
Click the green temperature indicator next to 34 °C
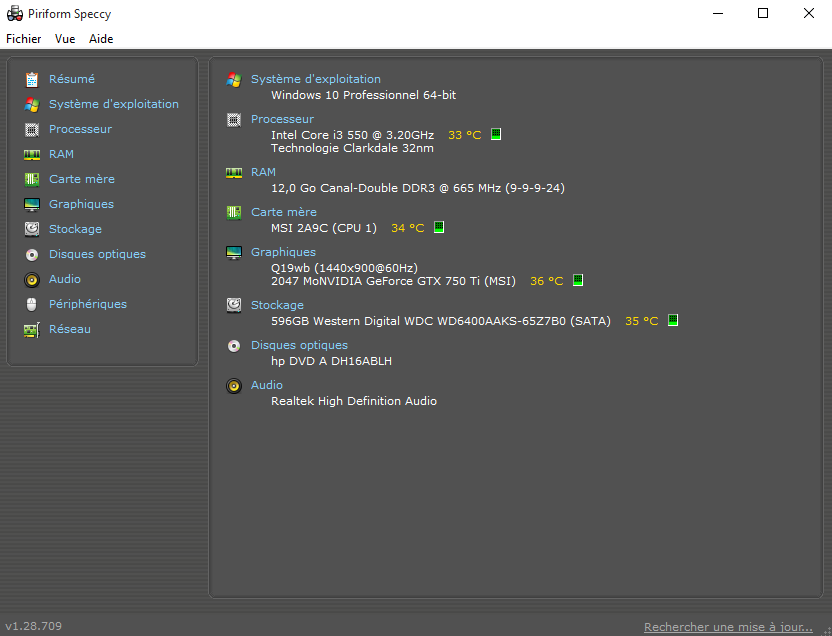point(439,227)
